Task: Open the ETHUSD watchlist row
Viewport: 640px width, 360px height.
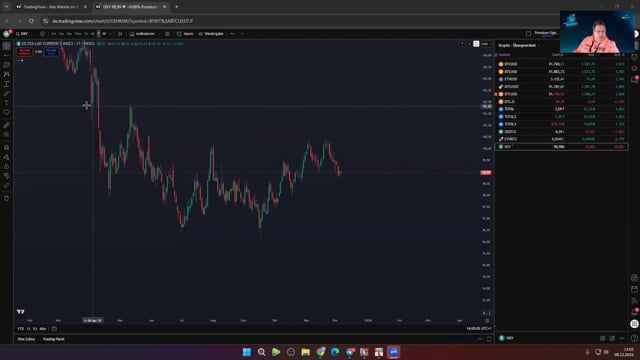Action: (x=561, y=79)
